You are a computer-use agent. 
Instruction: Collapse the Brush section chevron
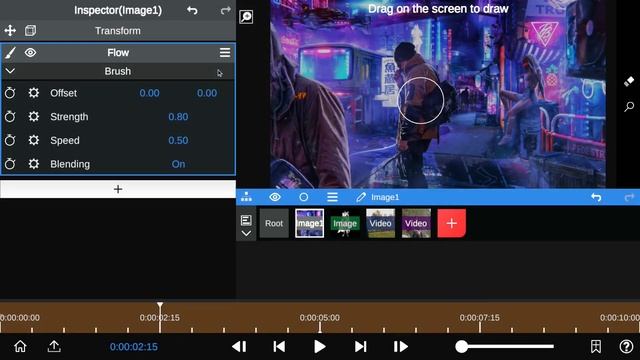coord(10,71)
